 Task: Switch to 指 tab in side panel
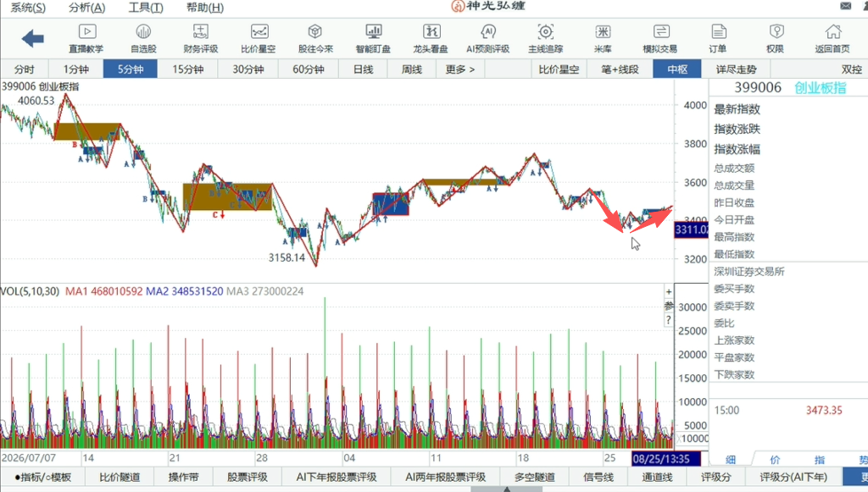pos(820,459)
